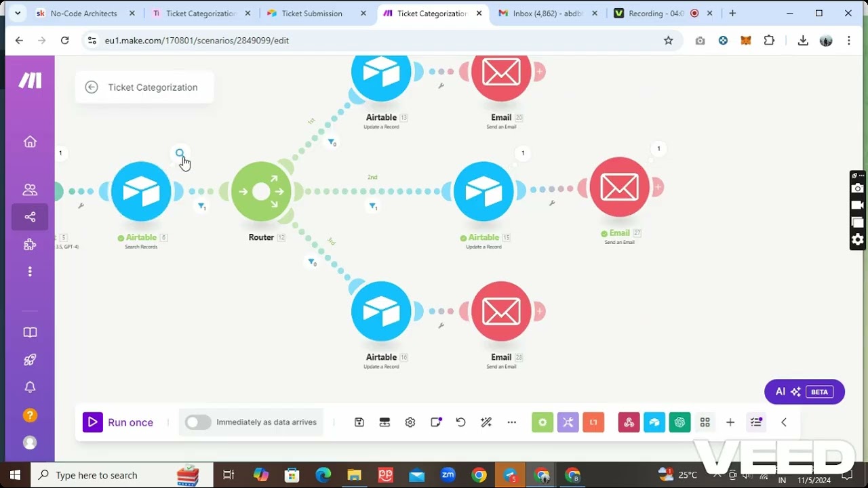868x488 pixels.
Task: Switch to the Ticket Submission tab
Action: [x=313, y=13]
